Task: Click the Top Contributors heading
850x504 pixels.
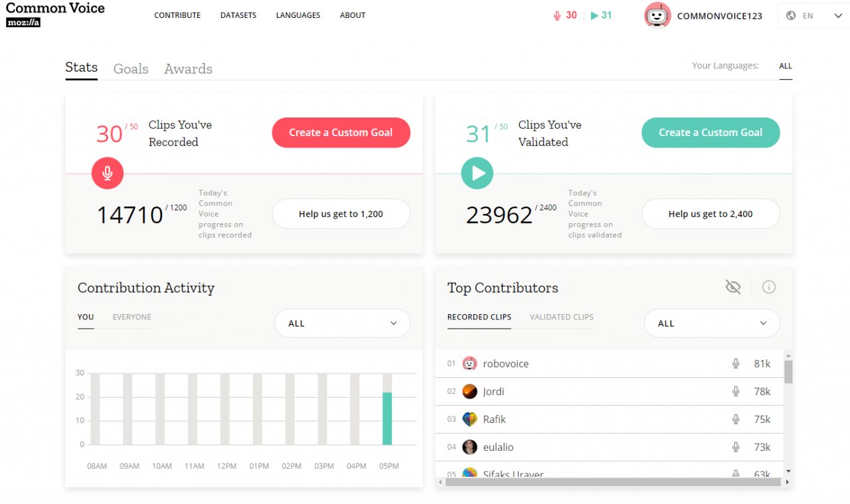Action: point(503,288)
